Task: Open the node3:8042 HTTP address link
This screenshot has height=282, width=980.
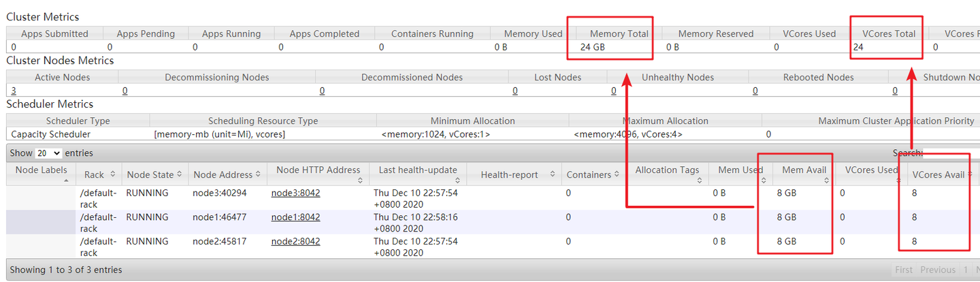Action: (x=295, y=193)
